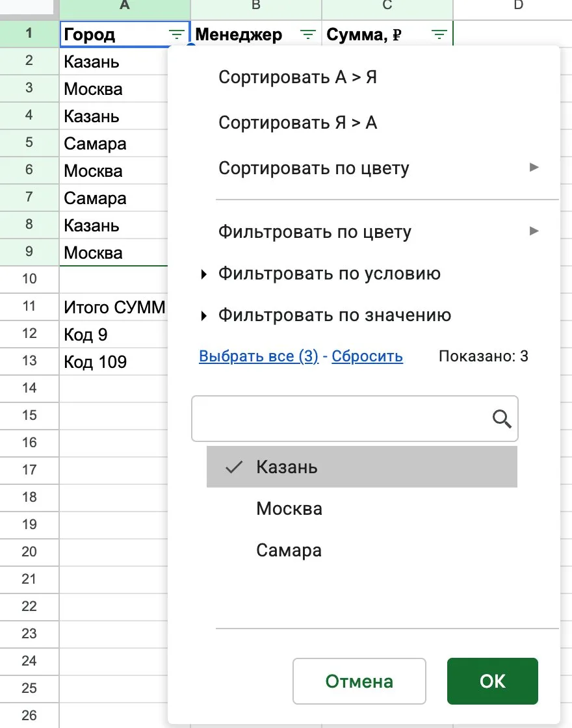Confirm filter with OK button

click(x=493, y=681)
